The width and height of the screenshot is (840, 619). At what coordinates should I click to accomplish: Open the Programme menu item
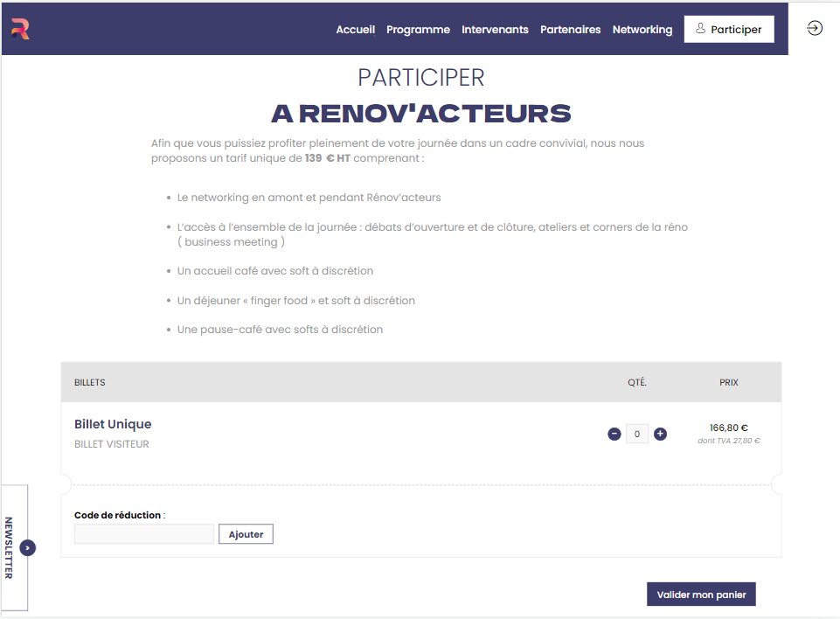(418, 30)
